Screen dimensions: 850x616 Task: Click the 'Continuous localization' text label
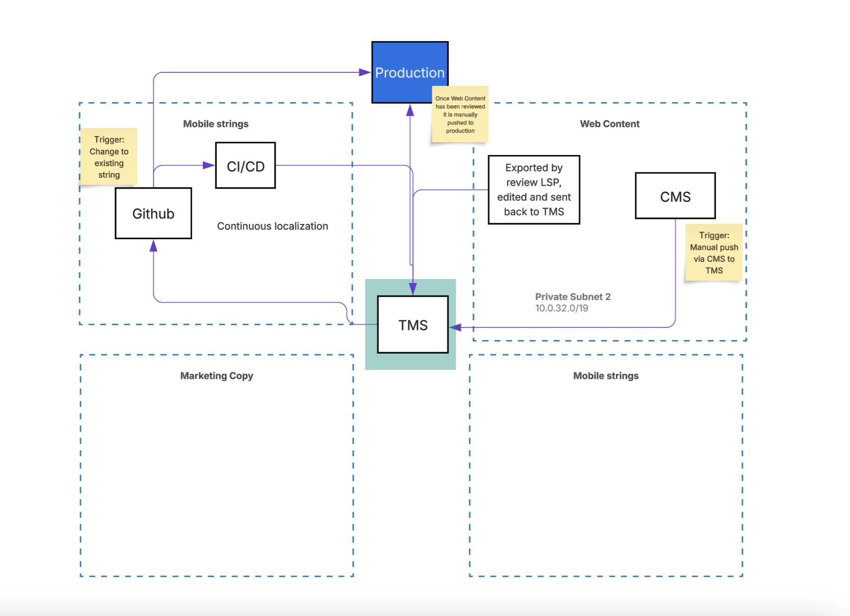[273, 226]
